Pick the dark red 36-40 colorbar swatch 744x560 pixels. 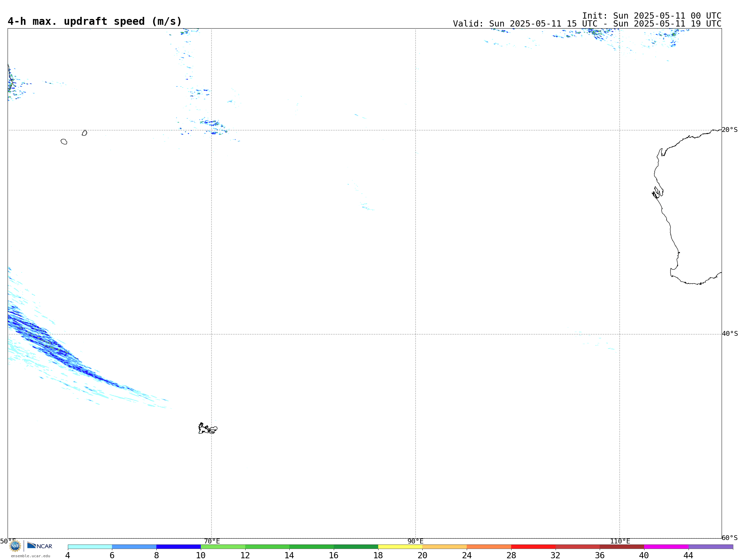coord(622,547)
